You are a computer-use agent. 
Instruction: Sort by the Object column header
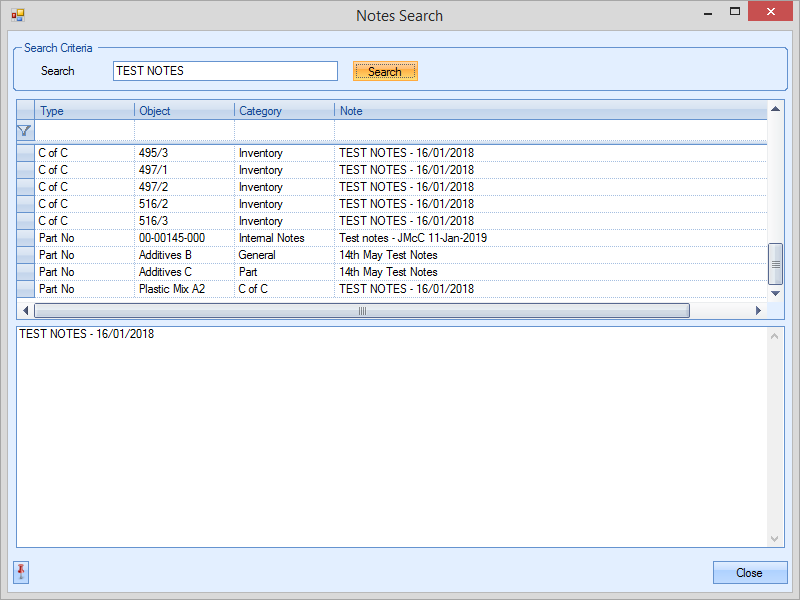click(184, 111)
